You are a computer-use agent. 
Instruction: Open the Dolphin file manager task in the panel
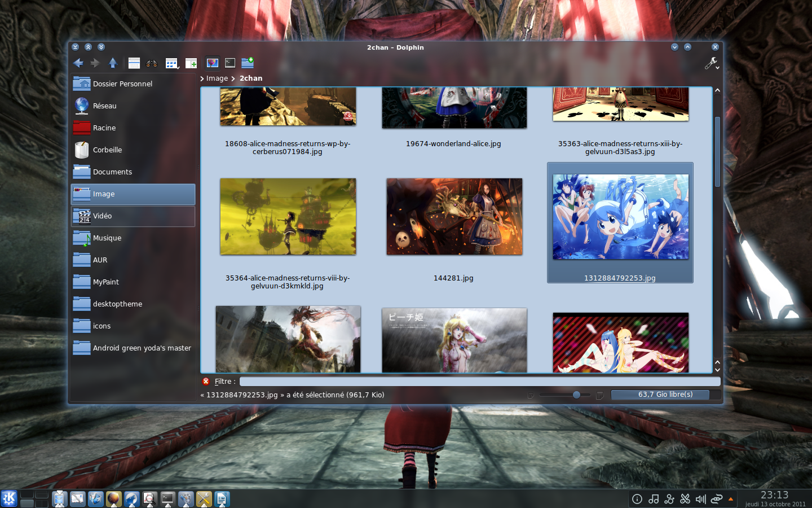(59, 499)
